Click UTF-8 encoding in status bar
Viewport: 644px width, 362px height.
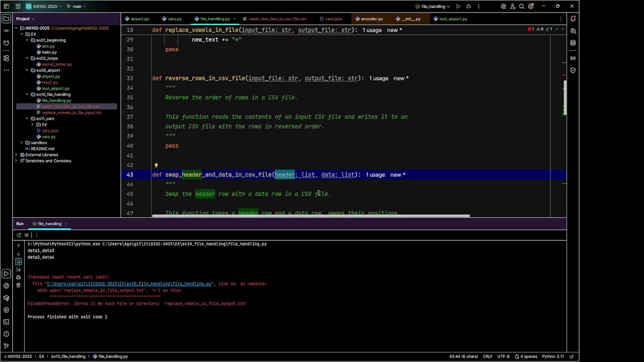point(504,356)
